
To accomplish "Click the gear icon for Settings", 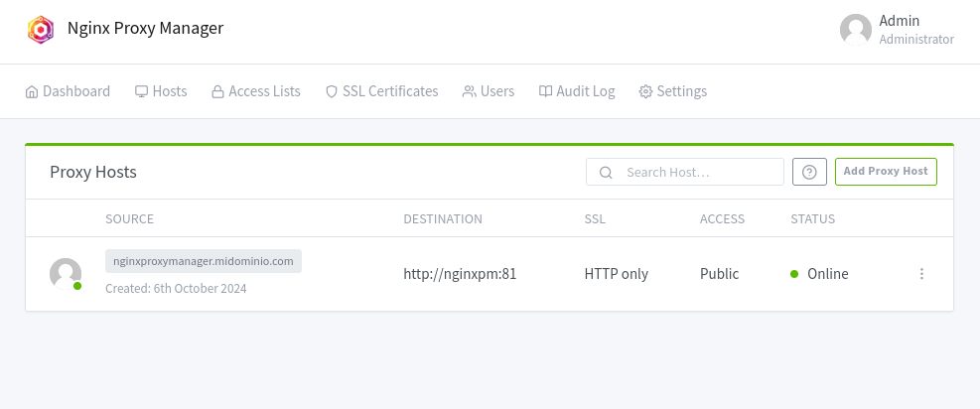I will click(x=645, y=91).
